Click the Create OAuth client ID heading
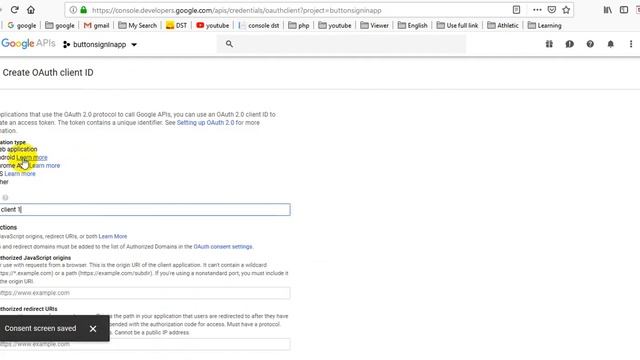 [x=48, y=72]
